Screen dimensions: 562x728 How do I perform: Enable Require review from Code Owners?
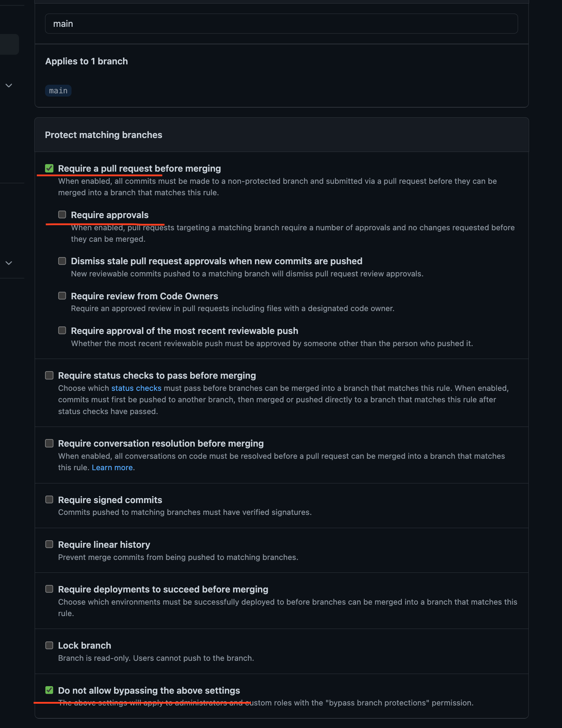[62, 296]
